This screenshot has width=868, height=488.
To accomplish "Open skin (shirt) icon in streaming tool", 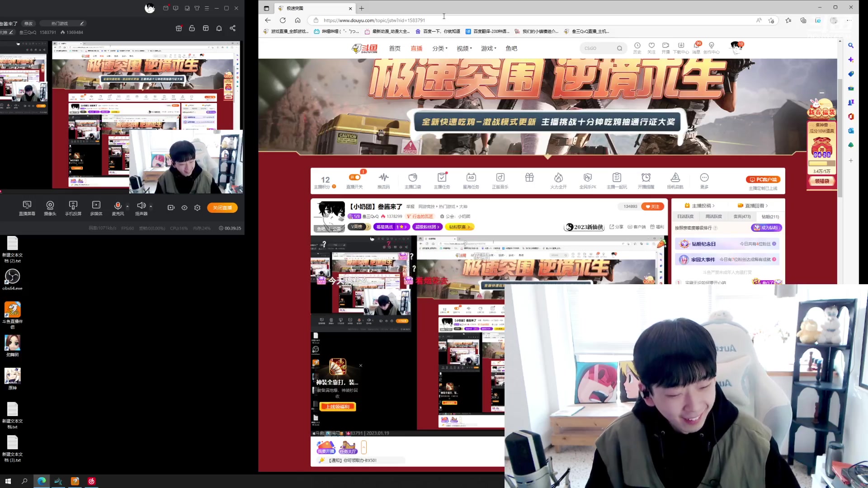I will tap(197, 8).
